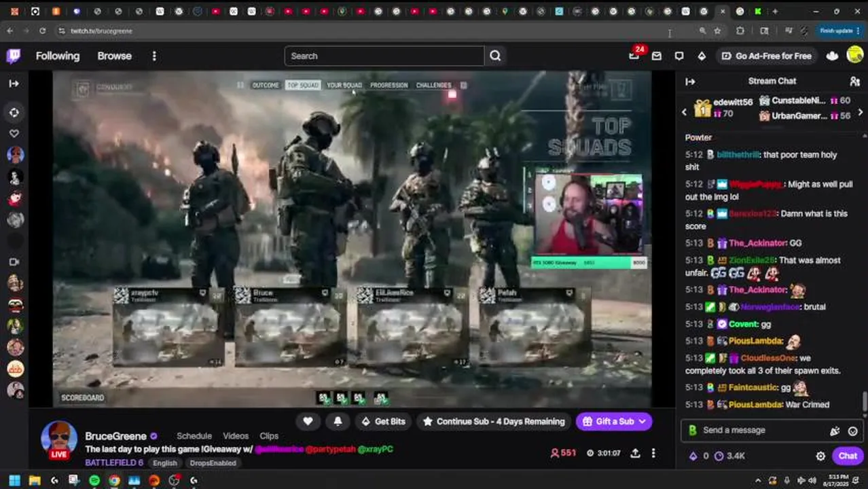Click the search magnifier button
Image resolution: width=868 pixels, height=489 pixels.
495,56
